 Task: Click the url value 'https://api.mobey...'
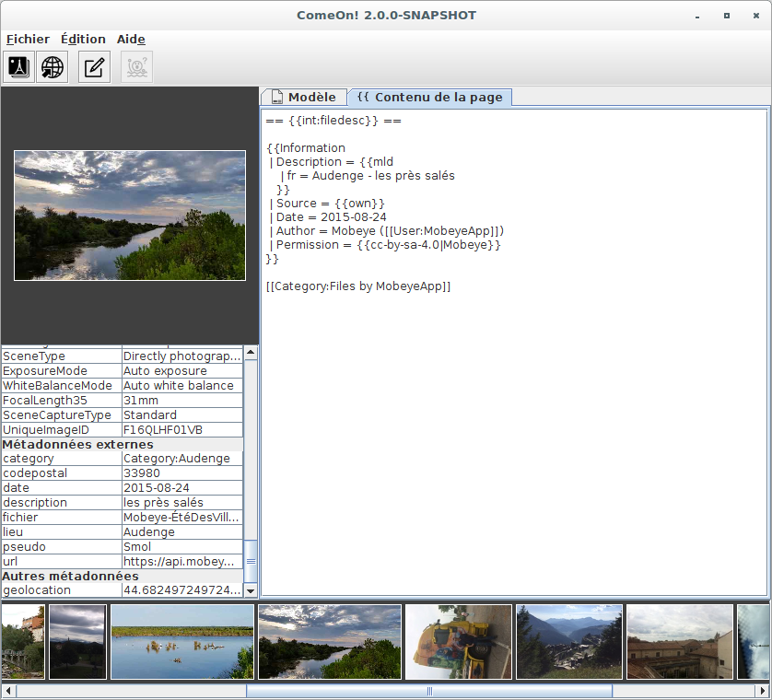(182, 562)
